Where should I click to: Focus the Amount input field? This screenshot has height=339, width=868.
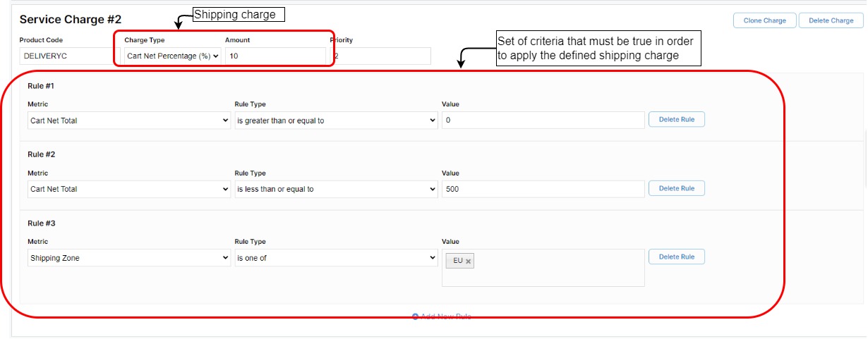click(x=275, y=56)
